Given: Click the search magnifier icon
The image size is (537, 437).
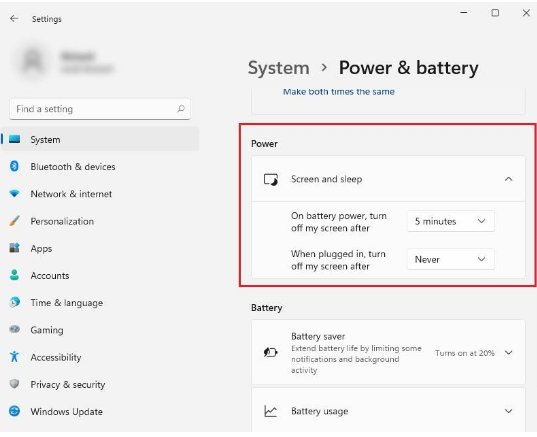Looking at the screenshot, I should coord(181,109).
